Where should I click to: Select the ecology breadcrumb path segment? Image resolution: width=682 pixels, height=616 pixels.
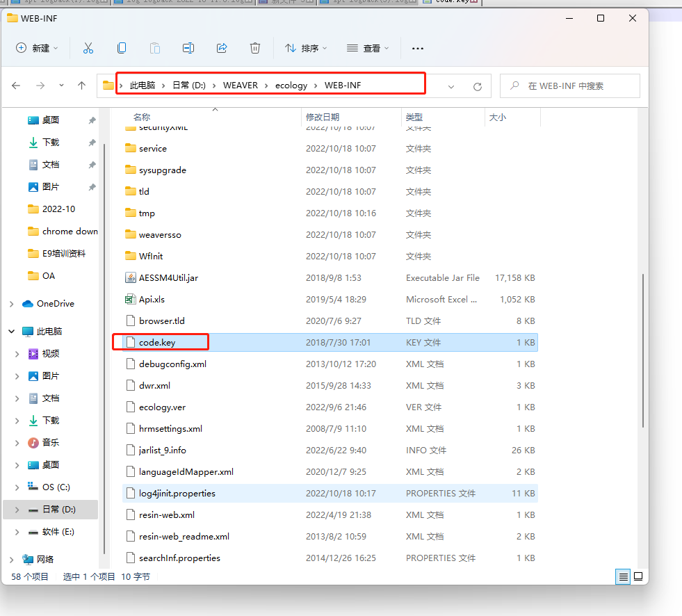point(291,86)
